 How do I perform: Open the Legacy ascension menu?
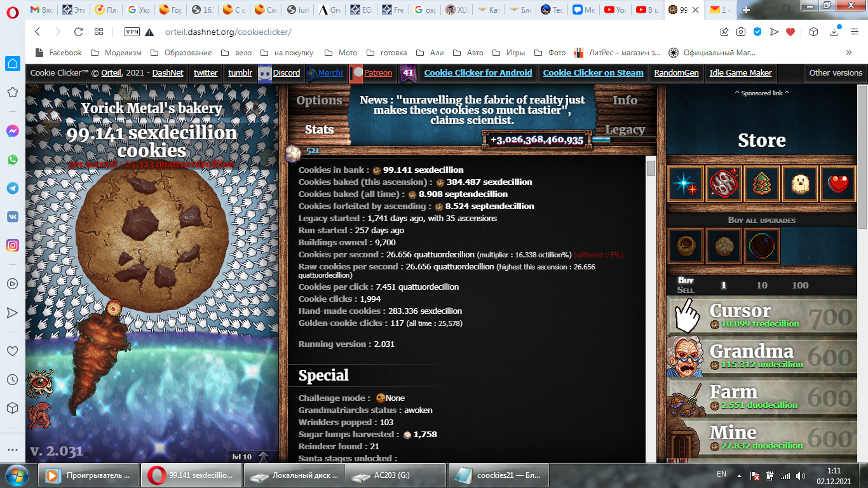click(625, 130)
